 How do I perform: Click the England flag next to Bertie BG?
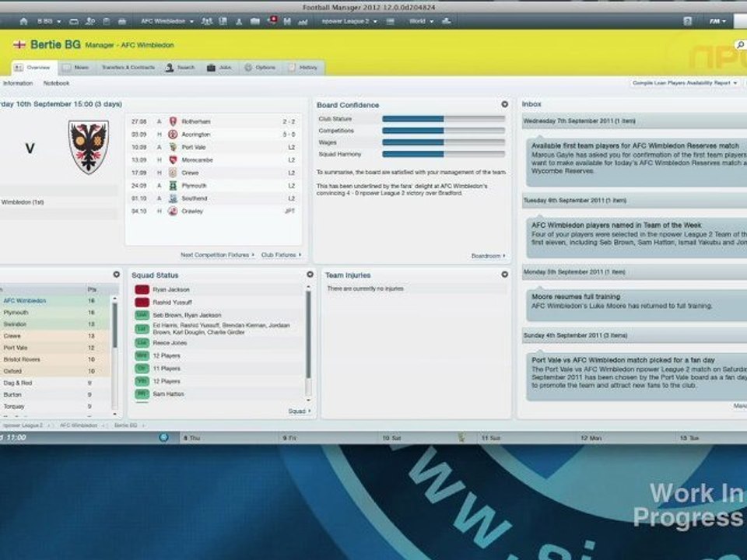tap(19, 45)
